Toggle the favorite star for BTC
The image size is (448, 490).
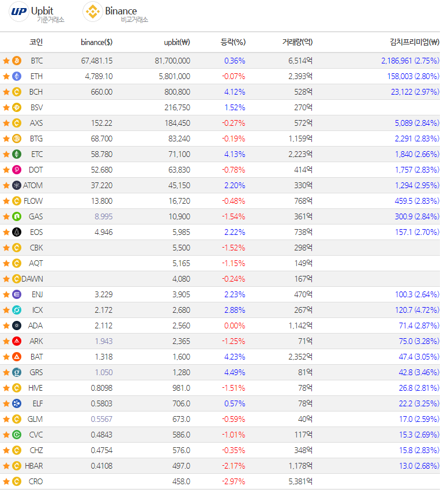(x=6, y=61)
